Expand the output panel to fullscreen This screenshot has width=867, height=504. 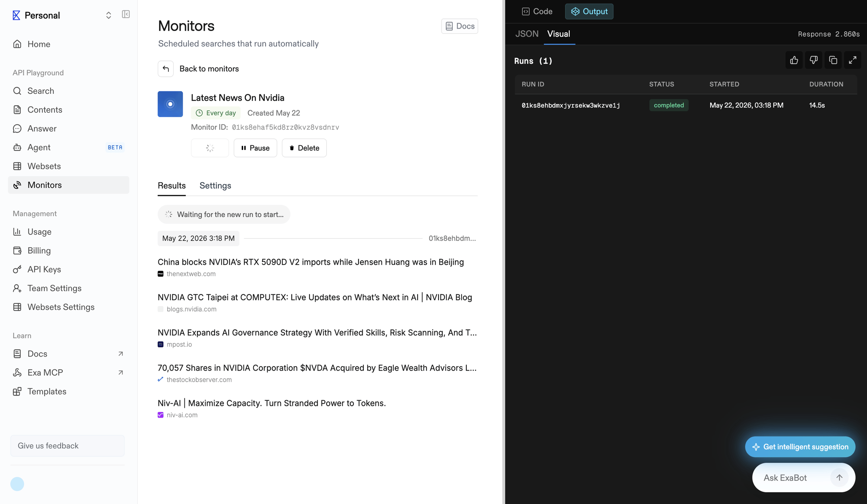coord(853,60)
